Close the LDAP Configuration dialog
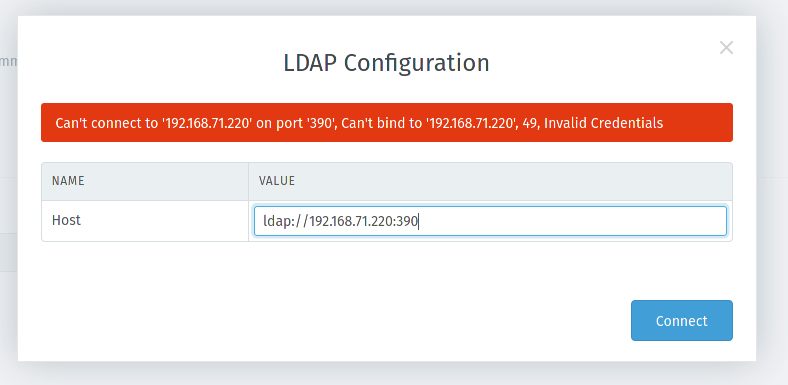 tap(726, 48)
